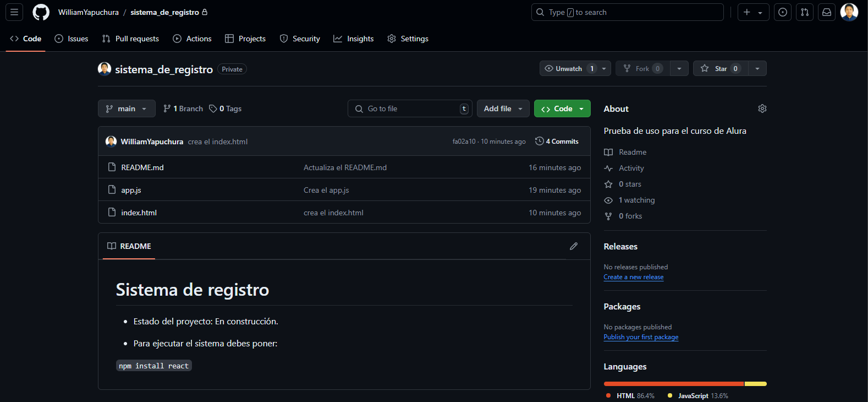Open commit message Crea el app.js
This screenshot has width=868, height=402.
click(x=326, y=190)
